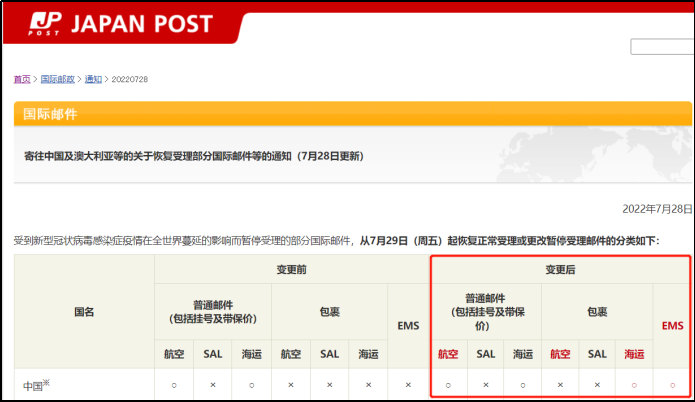Click the search input field at top right

tap(662, 47)
